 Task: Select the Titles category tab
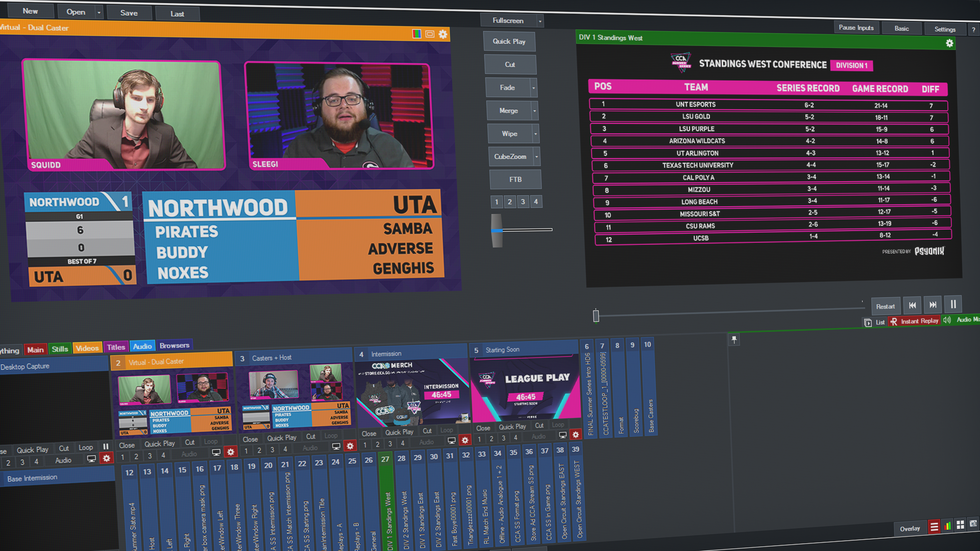[x=116, y=347]
